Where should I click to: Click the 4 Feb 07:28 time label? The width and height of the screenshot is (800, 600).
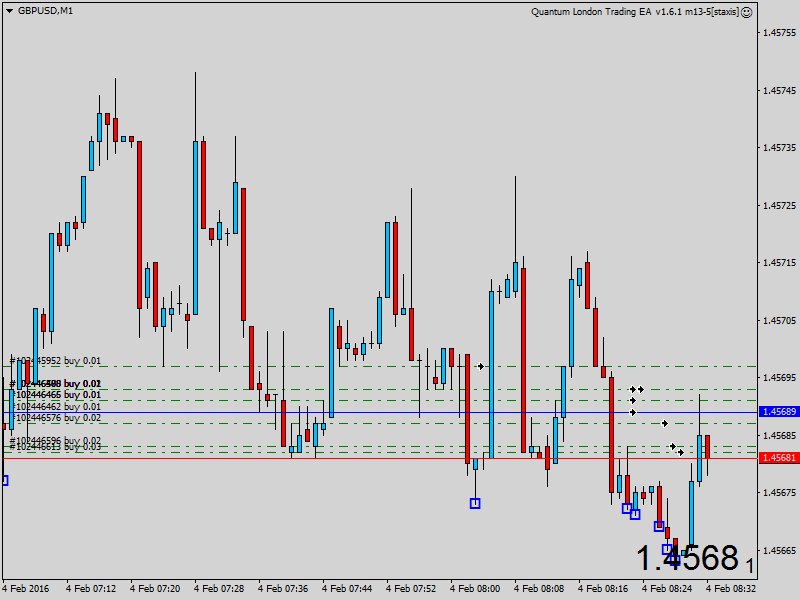219,588
